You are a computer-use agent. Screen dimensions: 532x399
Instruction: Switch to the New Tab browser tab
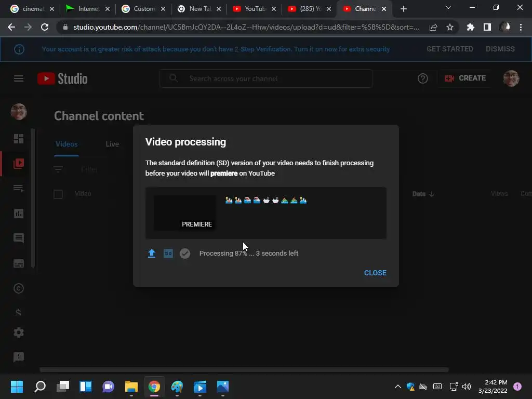coord(199,9)
